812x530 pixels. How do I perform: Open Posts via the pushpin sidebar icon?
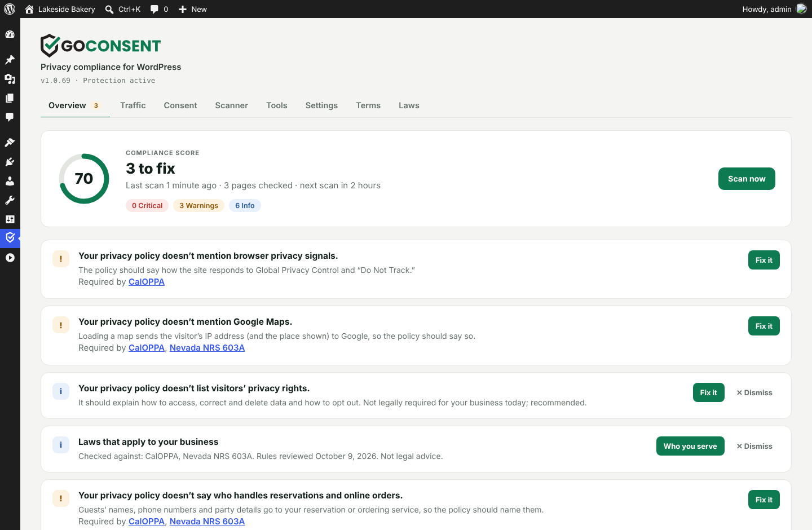click(x=10, y=60)
